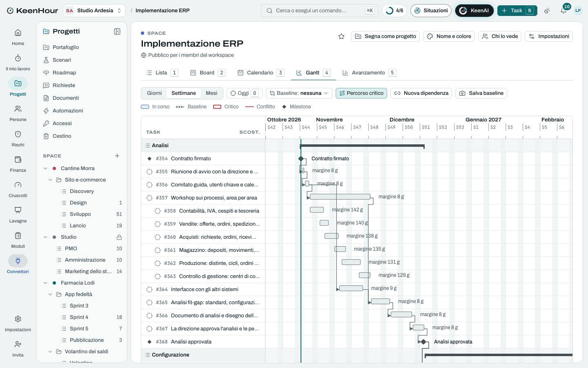This screenshot has height=368, width=588.
Task: Switch to the Lista tab
Action: pos(162,73)
